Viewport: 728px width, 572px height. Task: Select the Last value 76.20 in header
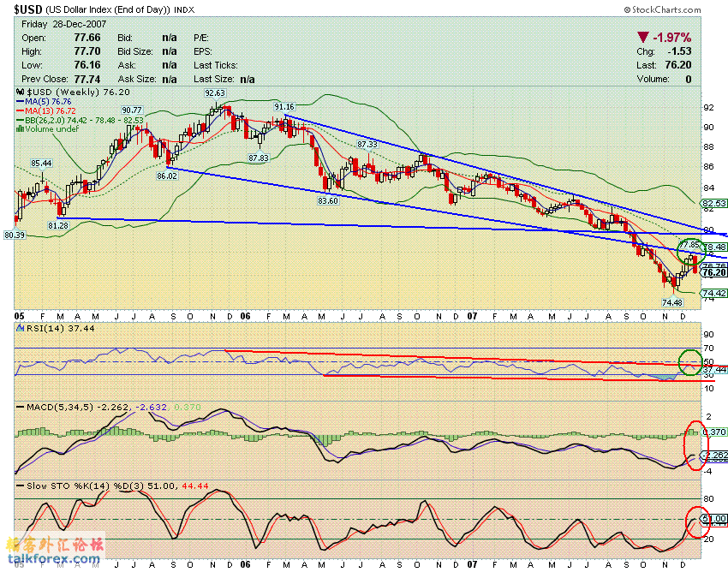[x=678, y=65]
